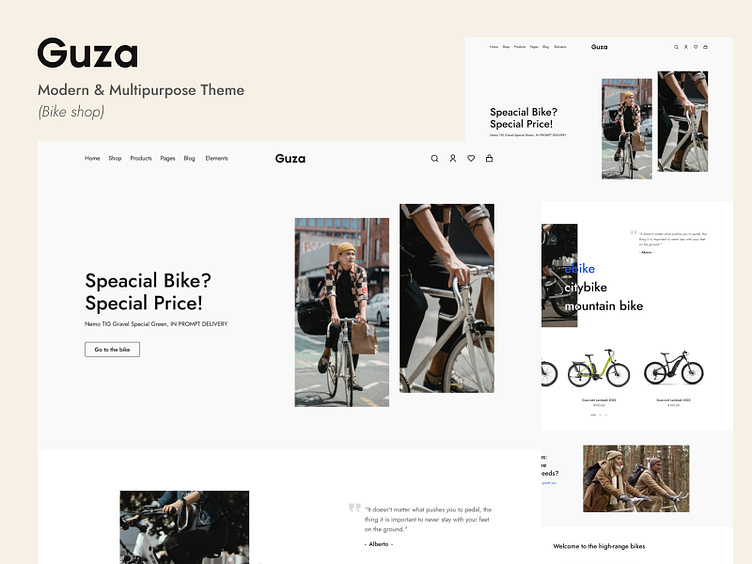The height and width of the screenshot is (564, 752).
Task: Click the shopping bag icon in small top-right preview
Action: tap(705, 47)
